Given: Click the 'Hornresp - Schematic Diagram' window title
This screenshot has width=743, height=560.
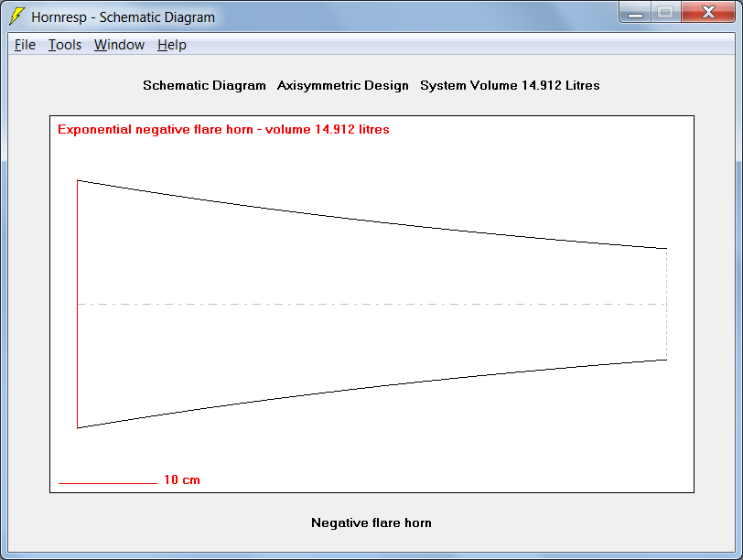Looking at the screenshot, I should pyautogui.click(x=124, y=17).
